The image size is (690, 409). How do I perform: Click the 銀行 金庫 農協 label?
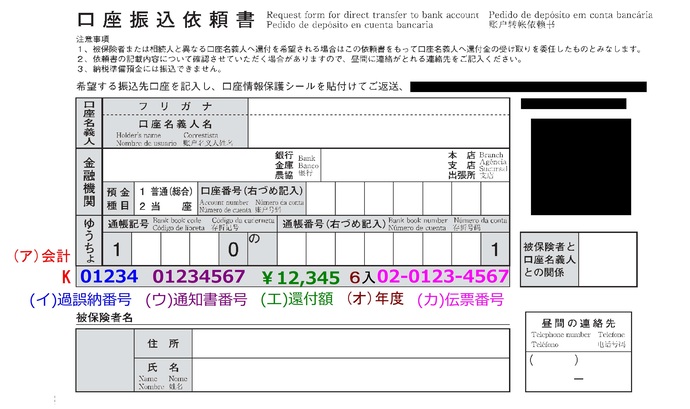[284, 165]
